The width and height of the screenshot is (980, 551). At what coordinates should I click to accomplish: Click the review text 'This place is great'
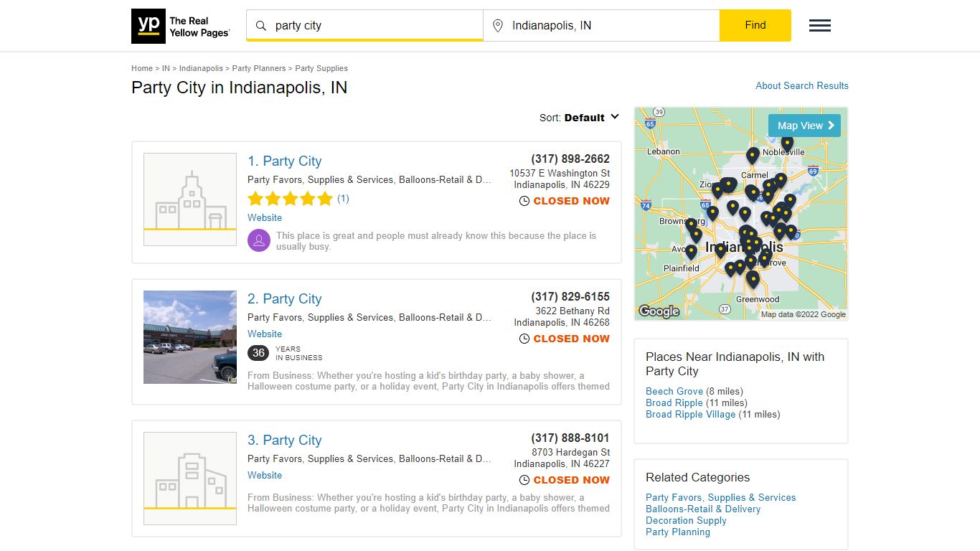(x=436, y=241)
